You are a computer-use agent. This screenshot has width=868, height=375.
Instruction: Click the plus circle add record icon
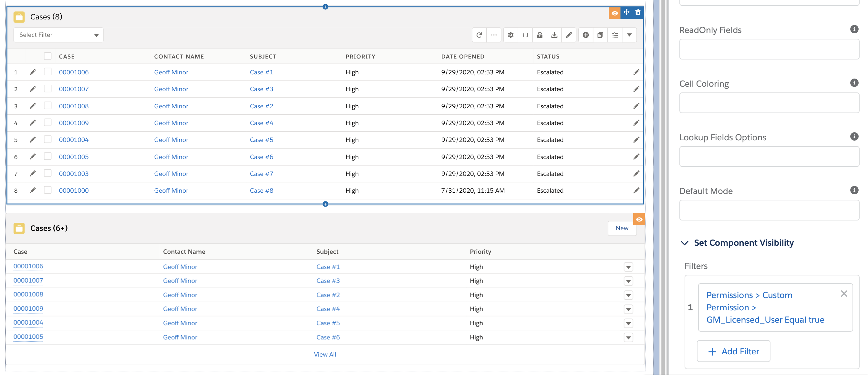pos(586,35)
